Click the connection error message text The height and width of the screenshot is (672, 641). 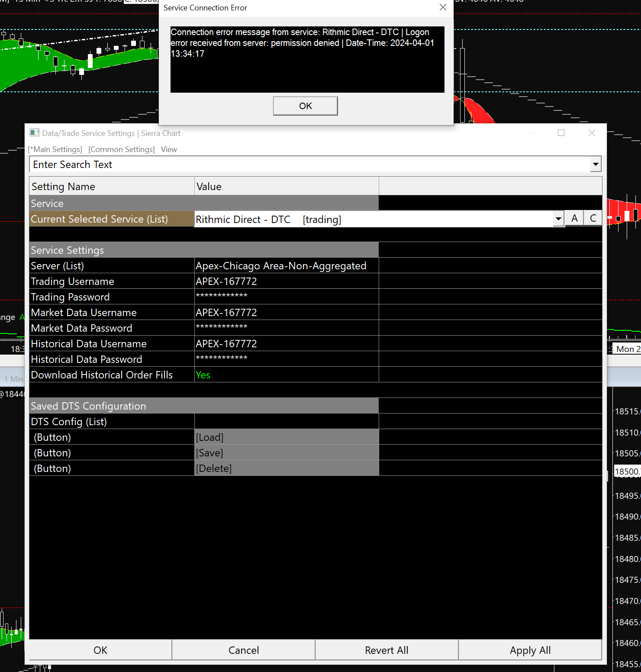pyautogui.click(x=302, y=43)
